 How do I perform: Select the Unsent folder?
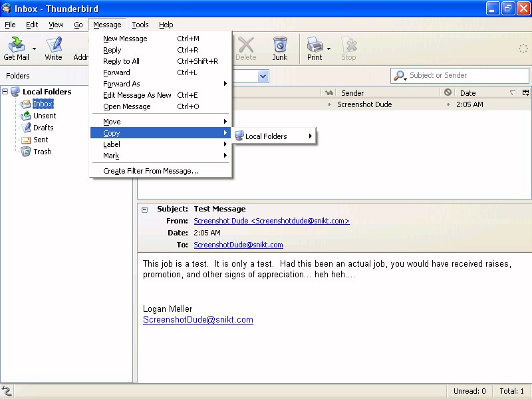coord(45,116)
